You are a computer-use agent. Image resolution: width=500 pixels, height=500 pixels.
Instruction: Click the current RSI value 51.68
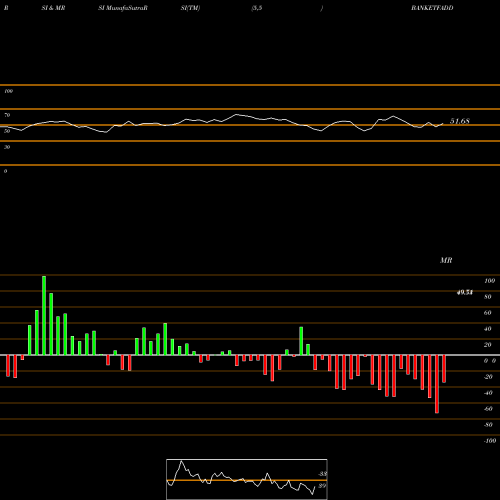pyautogui.click(x=460, y=121)
